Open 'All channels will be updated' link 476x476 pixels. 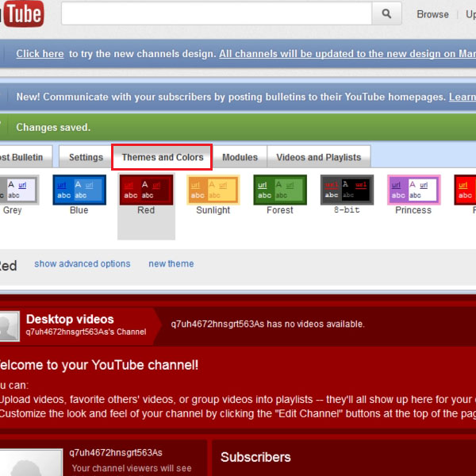pyautogui.click(x=347, y=54)
